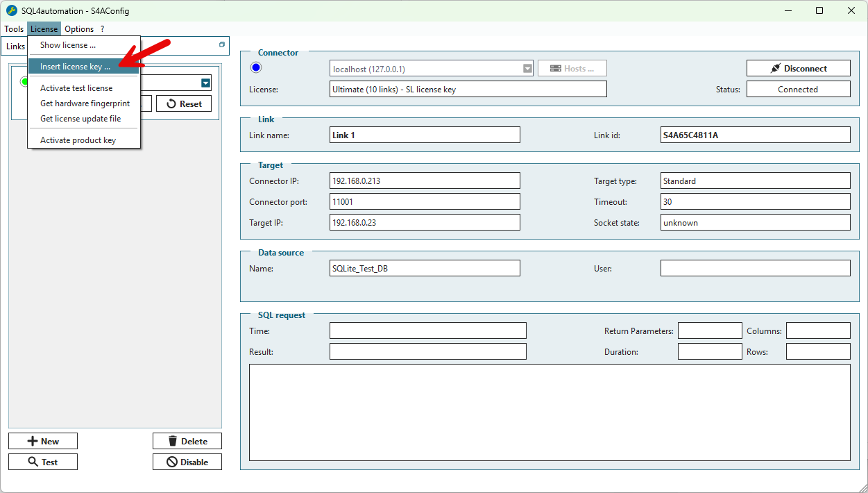Viewport: 868px width, 493px height.
Task: Click the Socket state field unknown
Action: pyautogui.click(x=756, y=222)
